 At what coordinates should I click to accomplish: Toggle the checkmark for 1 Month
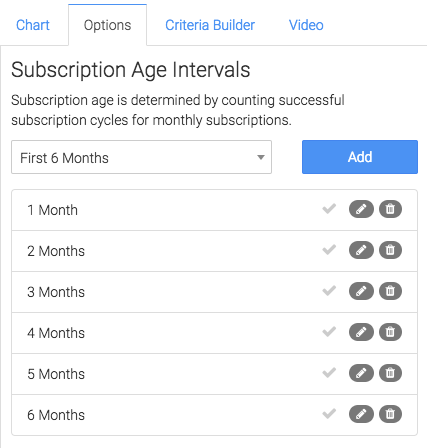click(329, 209)
